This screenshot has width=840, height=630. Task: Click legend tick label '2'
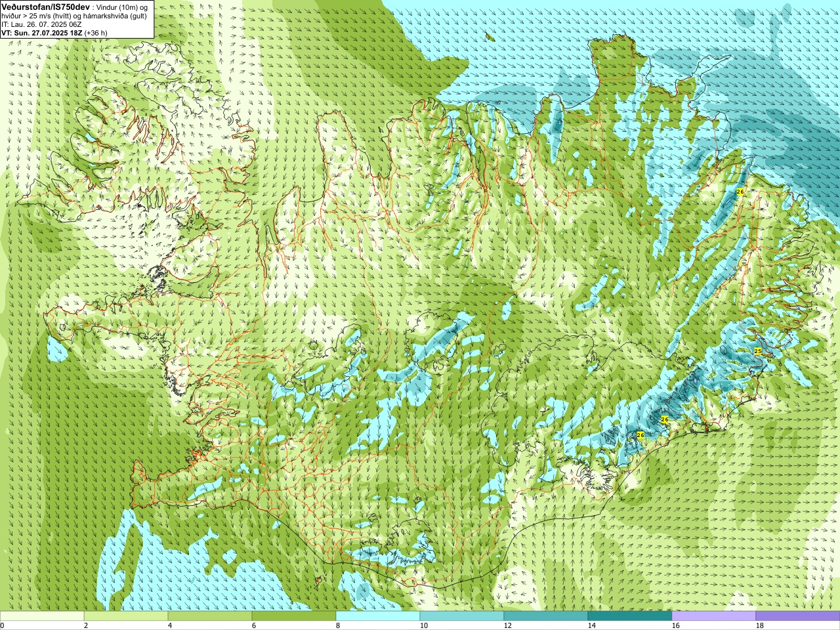point(86,625)
